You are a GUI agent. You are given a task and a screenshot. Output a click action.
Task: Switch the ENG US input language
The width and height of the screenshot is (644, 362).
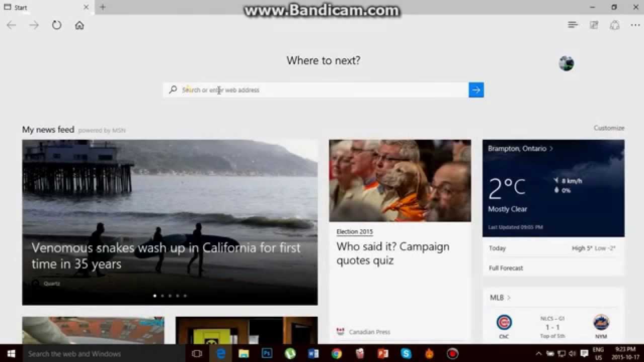[598, 353]
